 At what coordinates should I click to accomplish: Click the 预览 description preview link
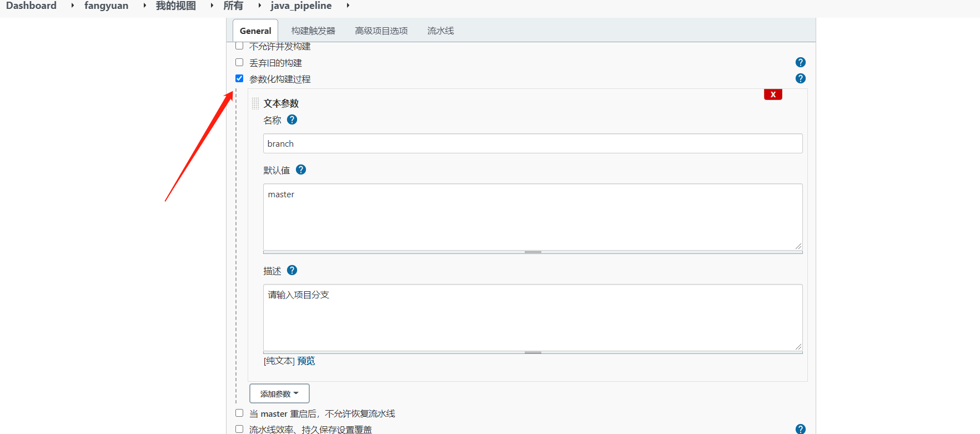306,361
